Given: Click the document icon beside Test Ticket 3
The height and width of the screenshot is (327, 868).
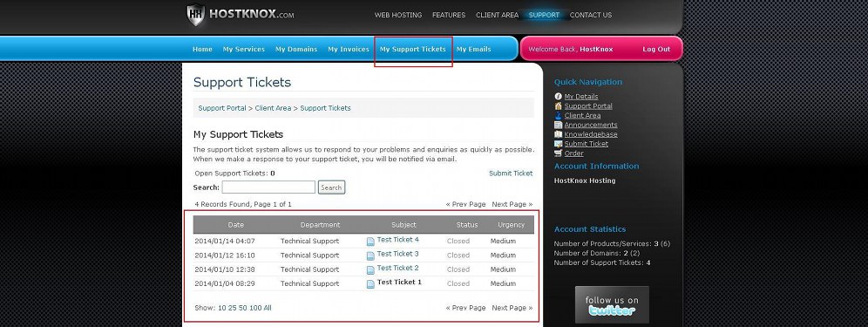Looking at the screenshot, I should coord(370,256).
